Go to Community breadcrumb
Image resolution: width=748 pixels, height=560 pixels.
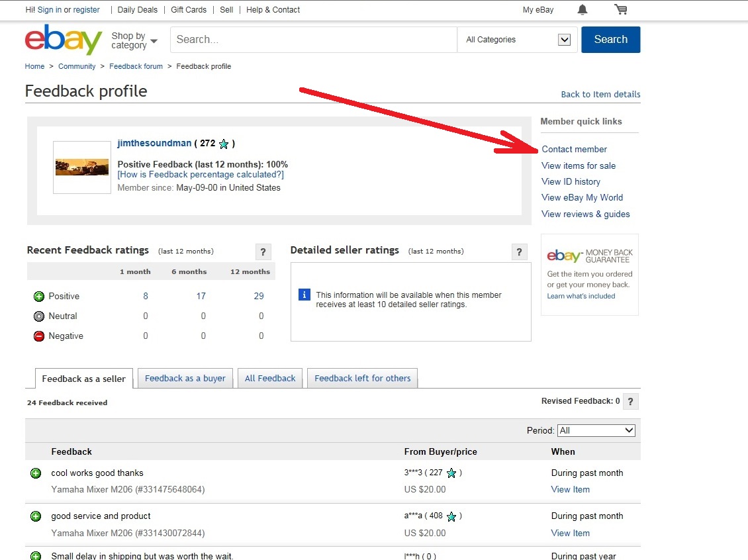click(x=77, y=66)
